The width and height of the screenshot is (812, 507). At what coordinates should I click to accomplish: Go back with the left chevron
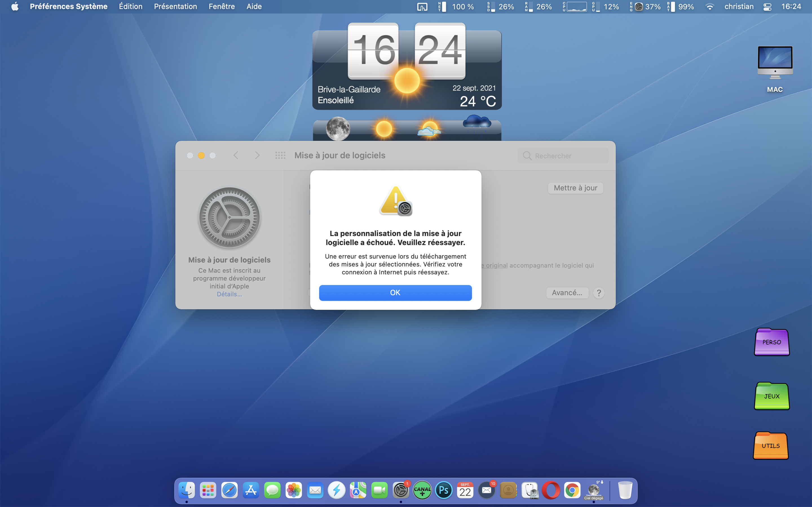click(236, 155)
